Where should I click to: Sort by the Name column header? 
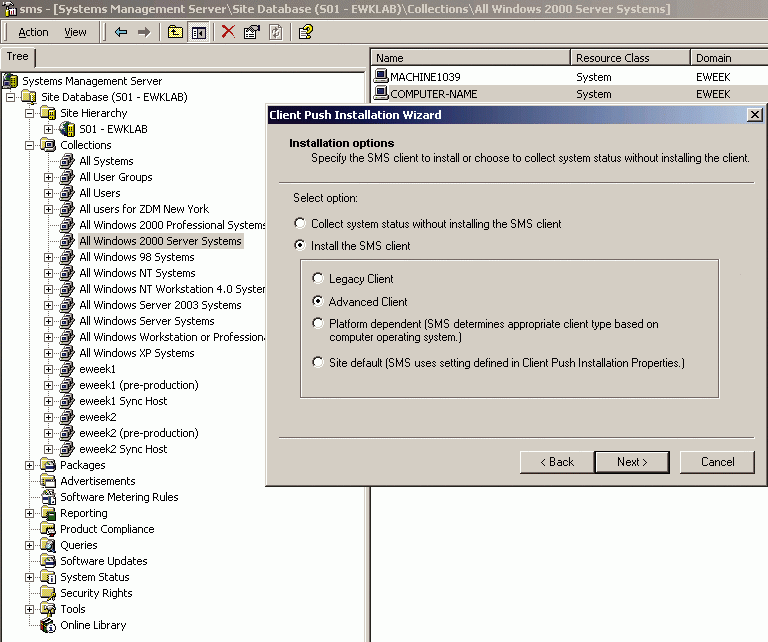470,58
